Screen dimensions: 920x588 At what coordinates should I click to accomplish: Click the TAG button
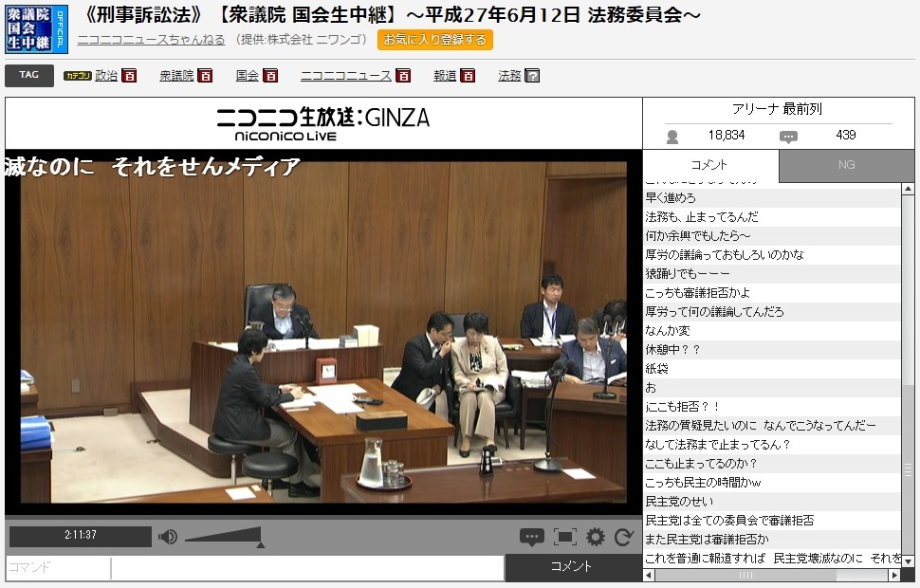28,75
